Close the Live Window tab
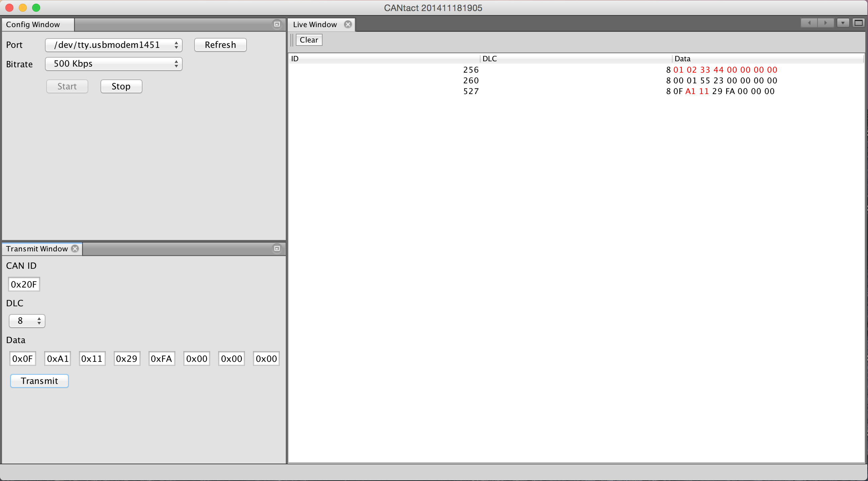This screenshot has height=481, width=868. pyautogui.click(x=348, y=24)
